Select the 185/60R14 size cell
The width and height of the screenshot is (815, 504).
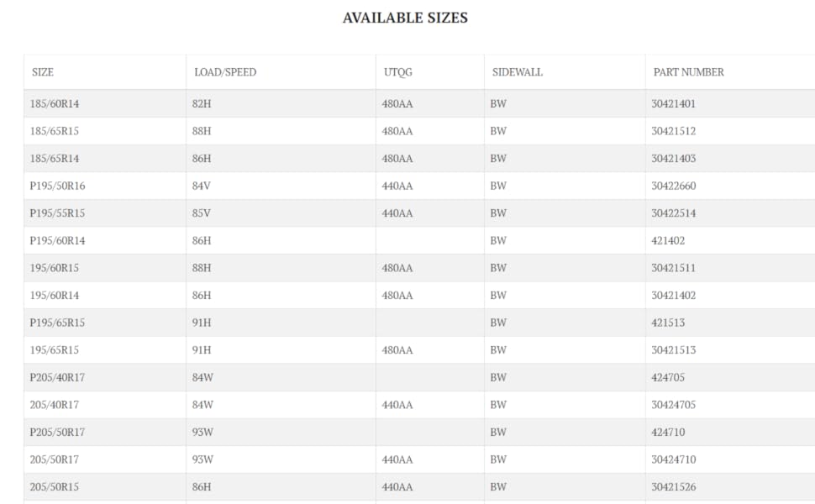tap(55, 103)
